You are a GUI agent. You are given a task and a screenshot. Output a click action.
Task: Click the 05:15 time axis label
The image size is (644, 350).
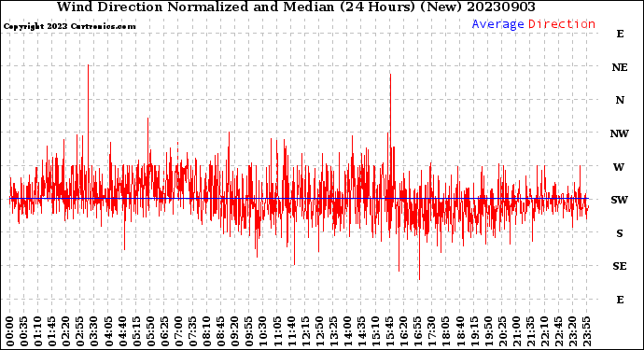point(136,331)
